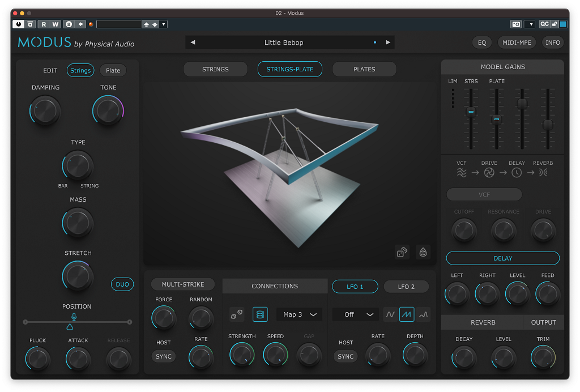The image size is (580, 392).
Task: Click the host preset name field
Action: [119, 24]
